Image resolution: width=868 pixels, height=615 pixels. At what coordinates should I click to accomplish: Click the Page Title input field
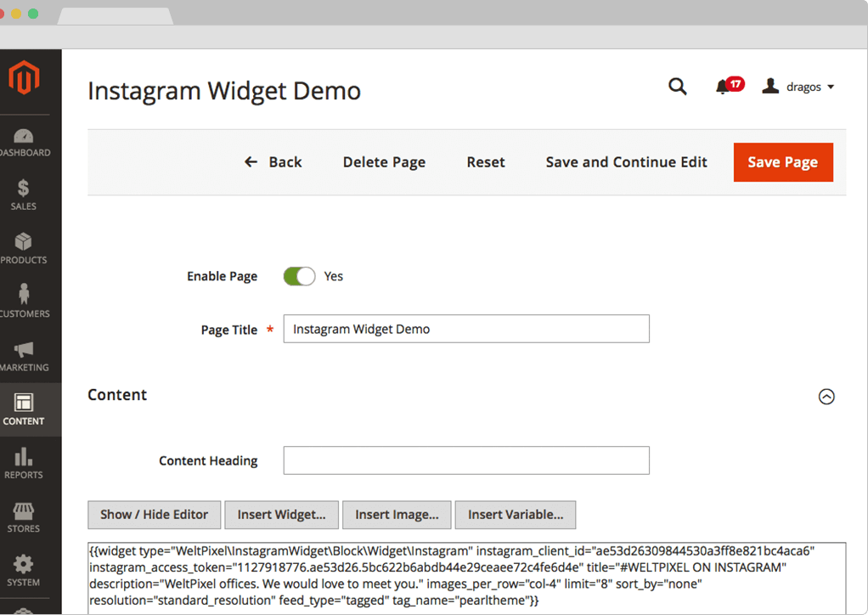click(x=465, y=329)
